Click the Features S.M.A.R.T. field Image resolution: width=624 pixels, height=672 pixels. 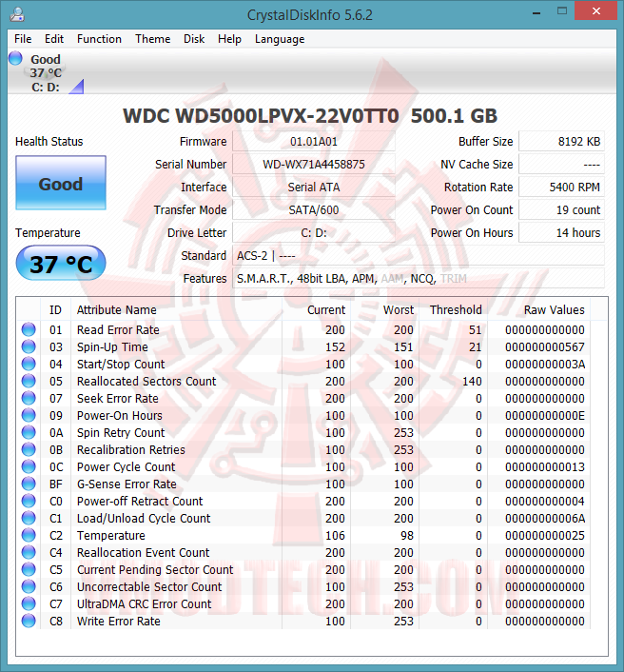[x=419, y=279]
